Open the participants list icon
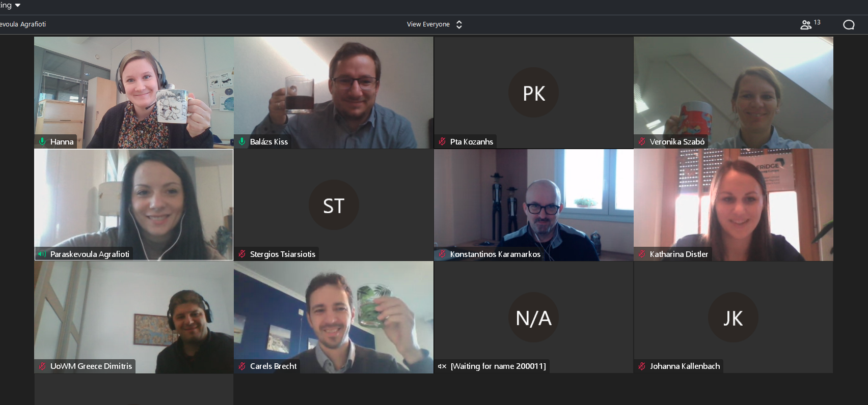 (x=805, y=25)
